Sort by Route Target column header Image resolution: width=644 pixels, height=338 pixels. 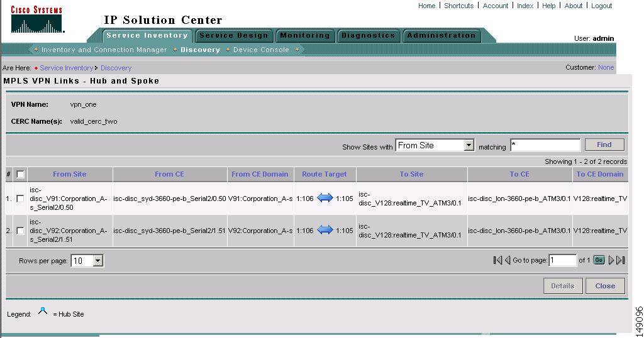325,174
